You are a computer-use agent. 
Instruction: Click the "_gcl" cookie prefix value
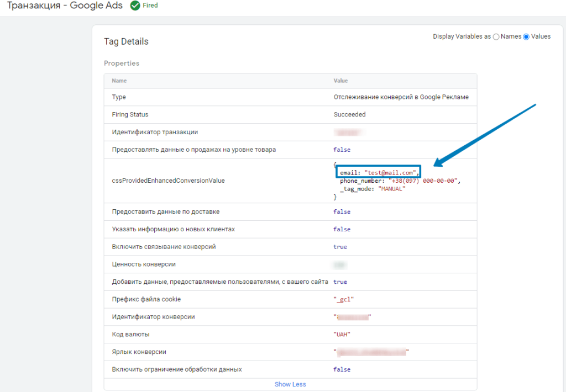tap(344, 299)
